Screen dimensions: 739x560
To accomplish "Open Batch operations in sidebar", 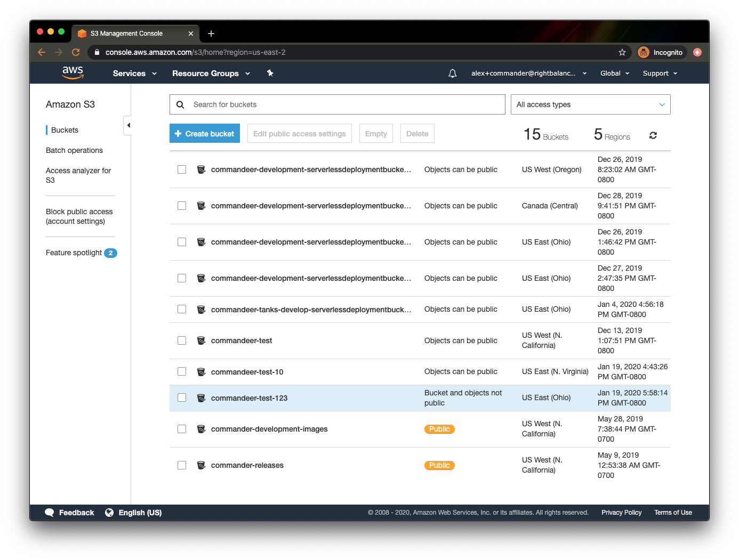I will [x=74, y=150].
